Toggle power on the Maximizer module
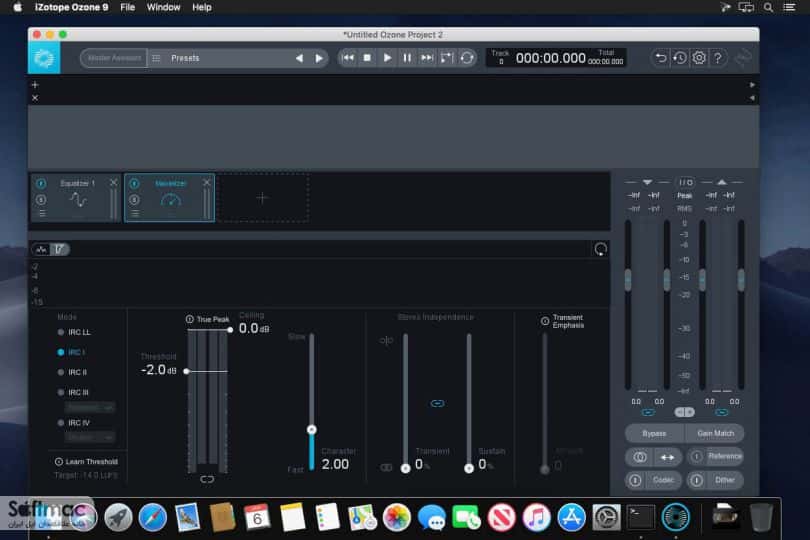This screenshot has height=540, width=810. [x=134, y=183]
